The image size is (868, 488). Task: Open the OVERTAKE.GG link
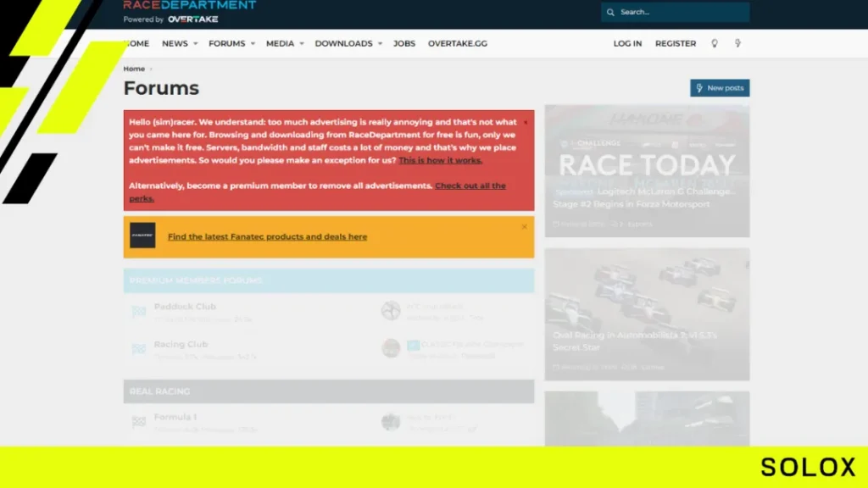click(x=458, y=43)
